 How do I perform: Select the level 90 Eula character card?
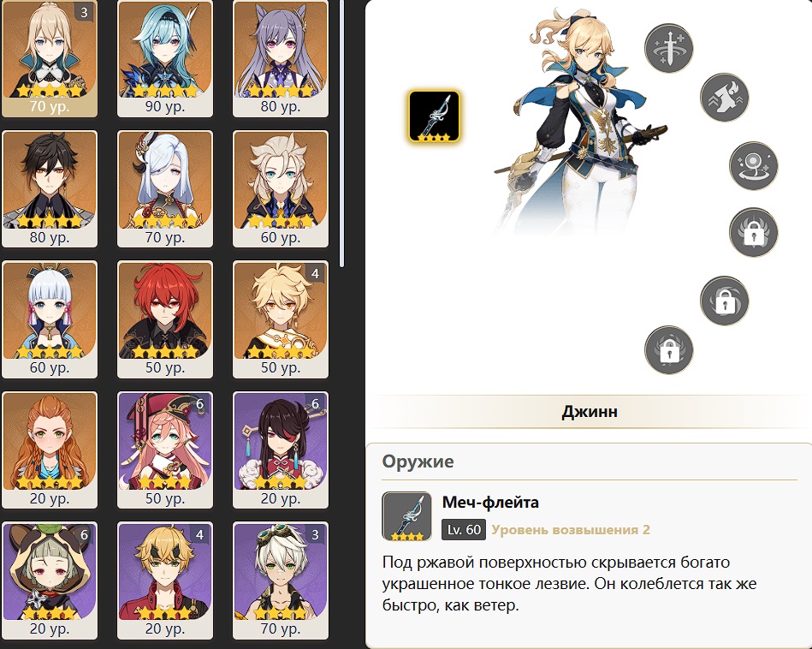point(165,58)
